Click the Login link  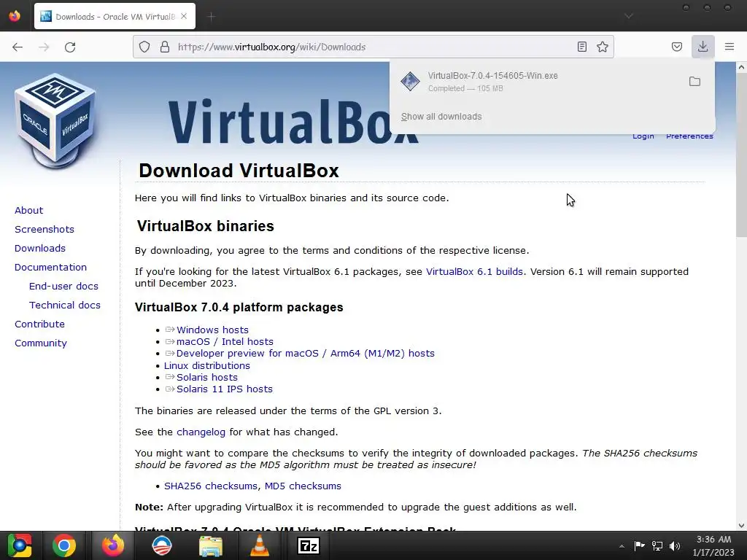(x=643, y=136)
